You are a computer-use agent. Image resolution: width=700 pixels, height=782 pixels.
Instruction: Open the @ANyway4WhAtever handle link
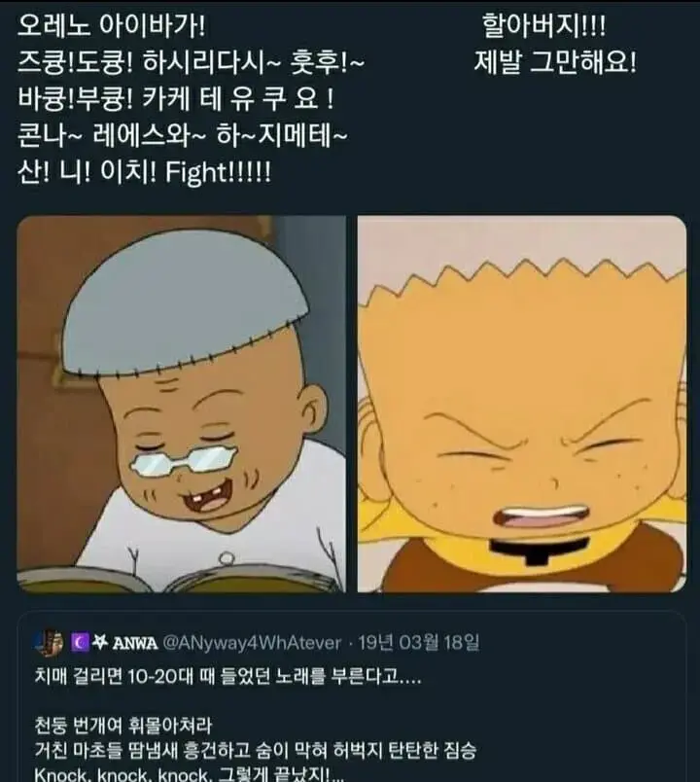pos(253,642)
